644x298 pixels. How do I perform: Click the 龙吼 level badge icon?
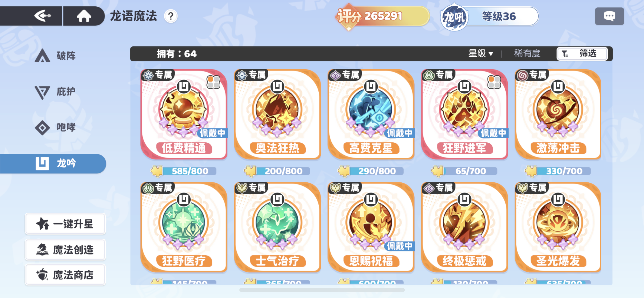[x=454, y=17]
